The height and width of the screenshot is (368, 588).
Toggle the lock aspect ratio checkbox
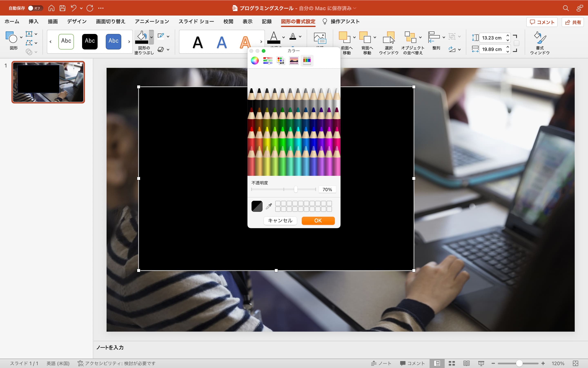[x=517, y=43]
